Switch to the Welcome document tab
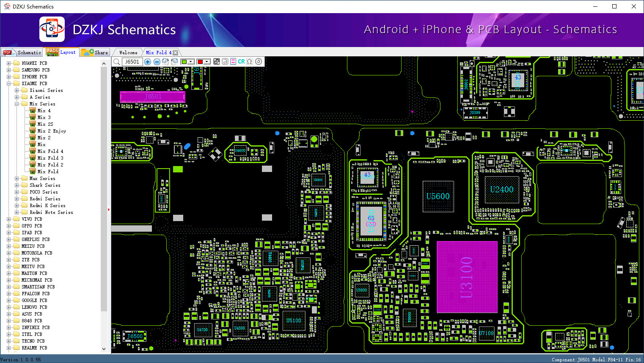Screen dimensions: 644x363 (x=128, y=53)
